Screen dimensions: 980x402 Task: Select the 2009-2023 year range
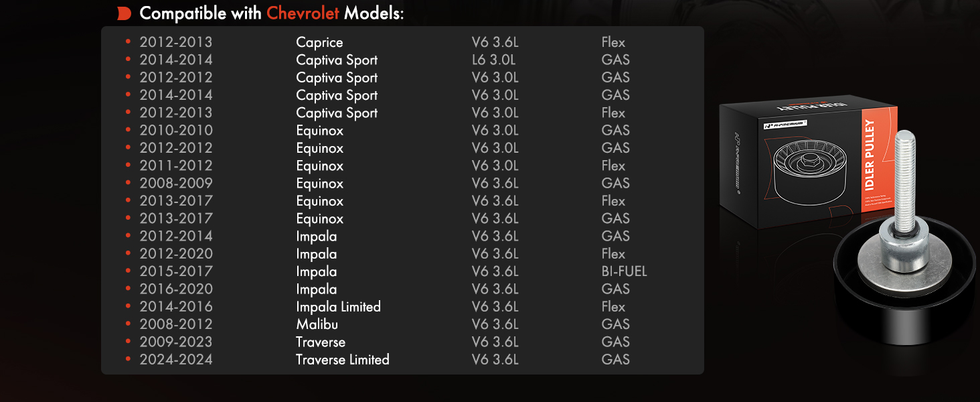pyautogui.click(x=176, y=342)
